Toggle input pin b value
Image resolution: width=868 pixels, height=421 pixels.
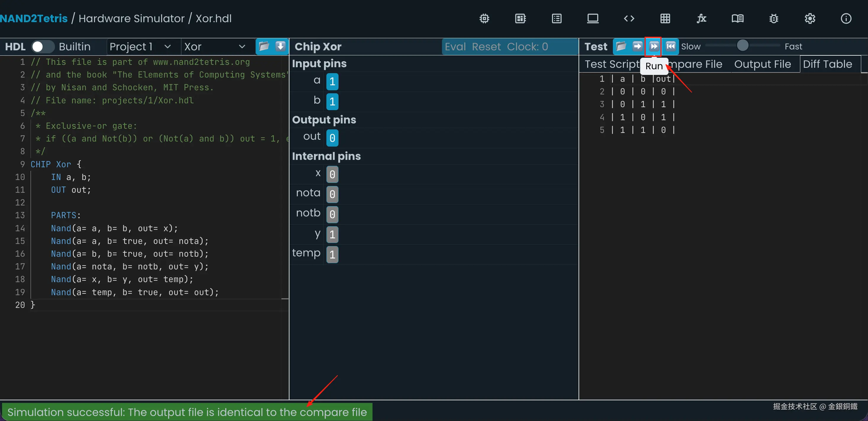[332, 101]
